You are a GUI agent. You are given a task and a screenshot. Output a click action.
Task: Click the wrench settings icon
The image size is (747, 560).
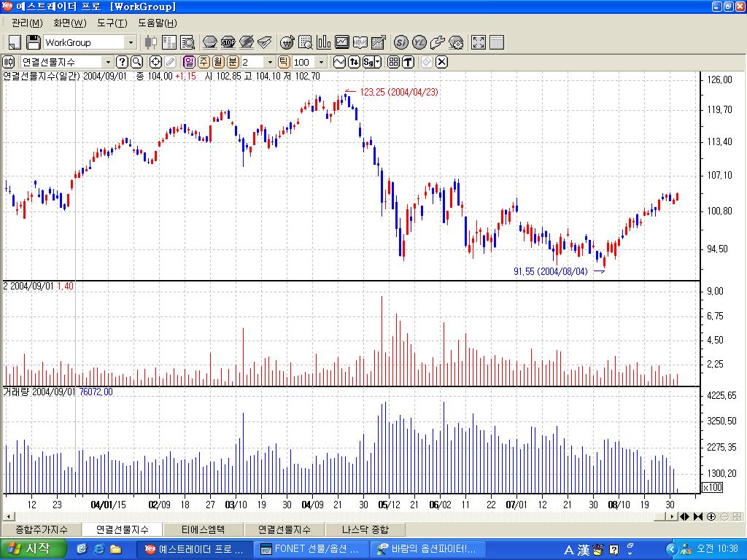438,42
